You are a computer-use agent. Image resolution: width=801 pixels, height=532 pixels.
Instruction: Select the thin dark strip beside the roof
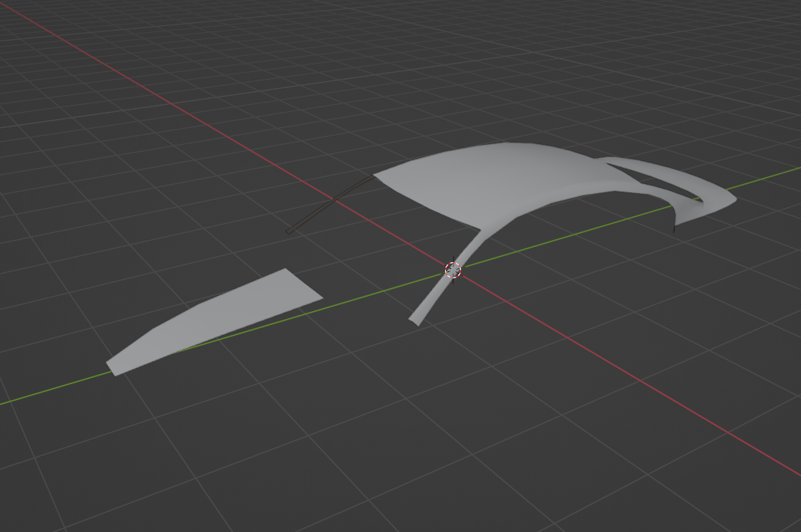(x=331, y=204)
